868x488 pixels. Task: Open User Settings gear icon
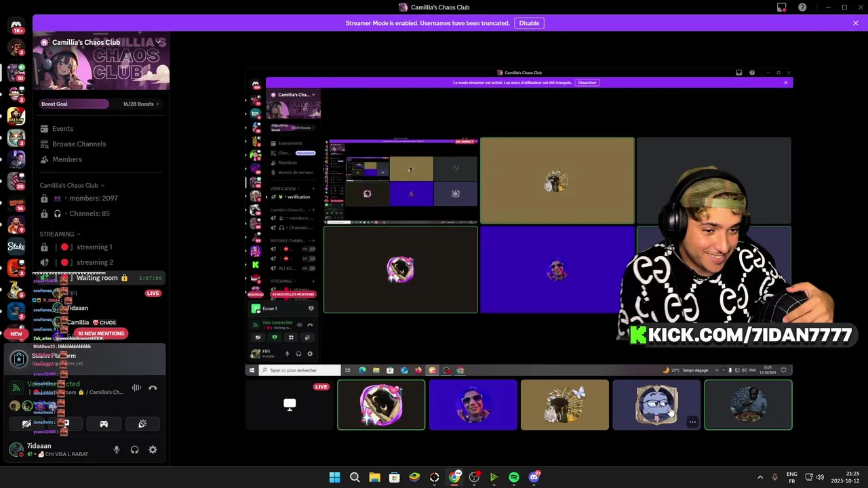(153, 449)
